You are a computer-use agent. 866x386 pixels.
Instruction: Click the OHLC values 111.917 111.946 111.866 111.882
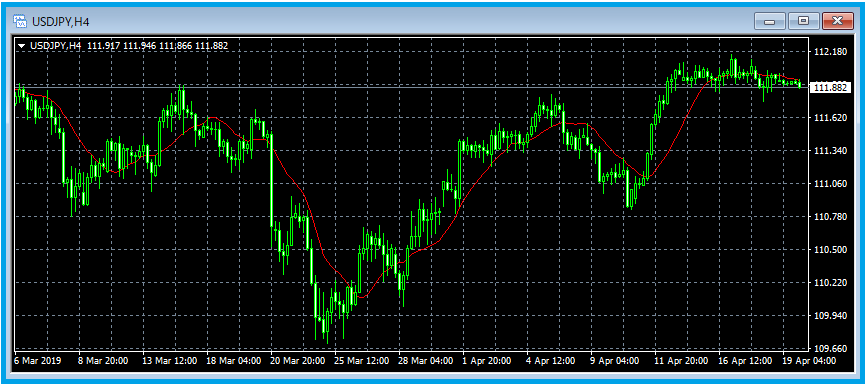[x=157, y=46]
